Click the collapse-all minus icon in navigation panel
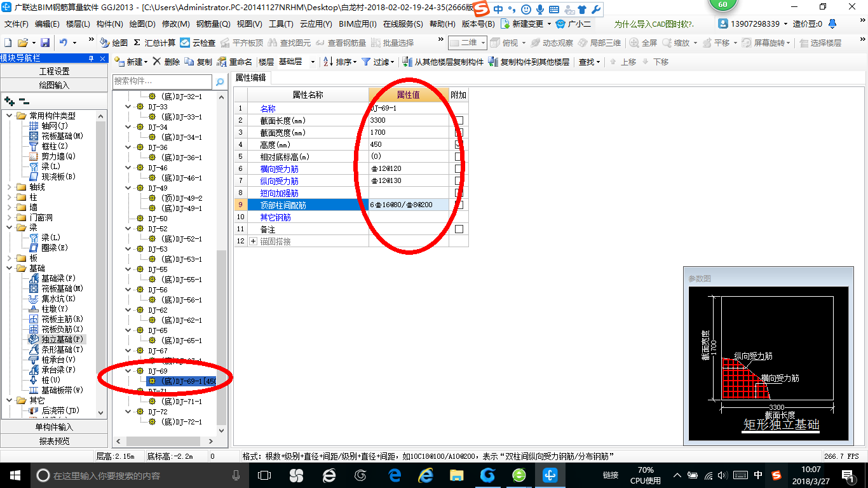The height and width of the screenshot is (488, 868). [24, 101]
